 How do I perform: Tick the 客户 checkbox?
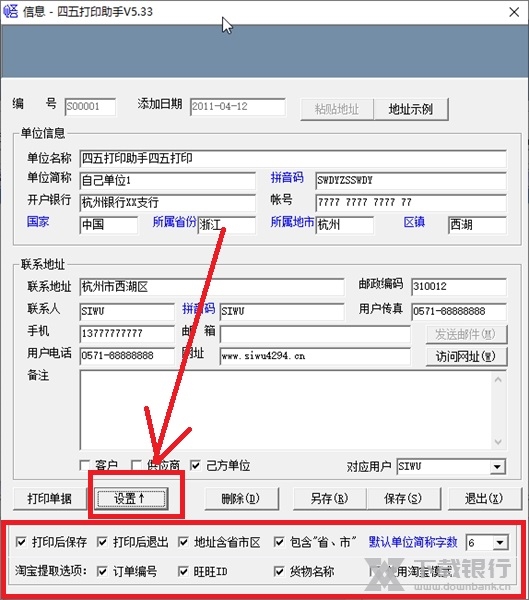[x=85, y=465]
